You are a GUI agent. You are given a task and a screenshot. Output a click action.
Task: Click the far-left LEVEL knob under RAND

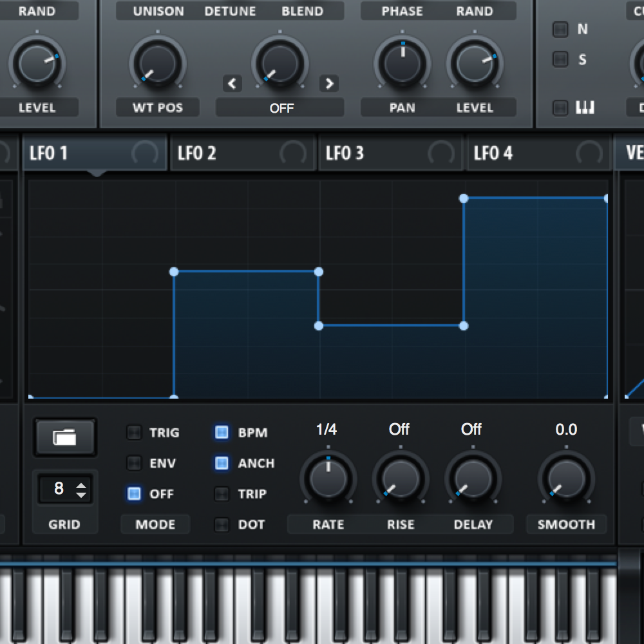37,64
